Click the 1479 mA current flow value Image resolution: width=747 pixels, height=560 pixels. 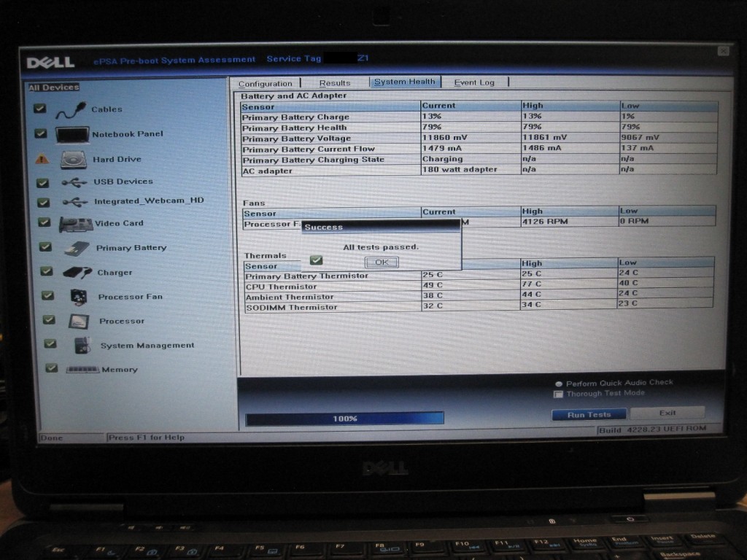(441, 149)
